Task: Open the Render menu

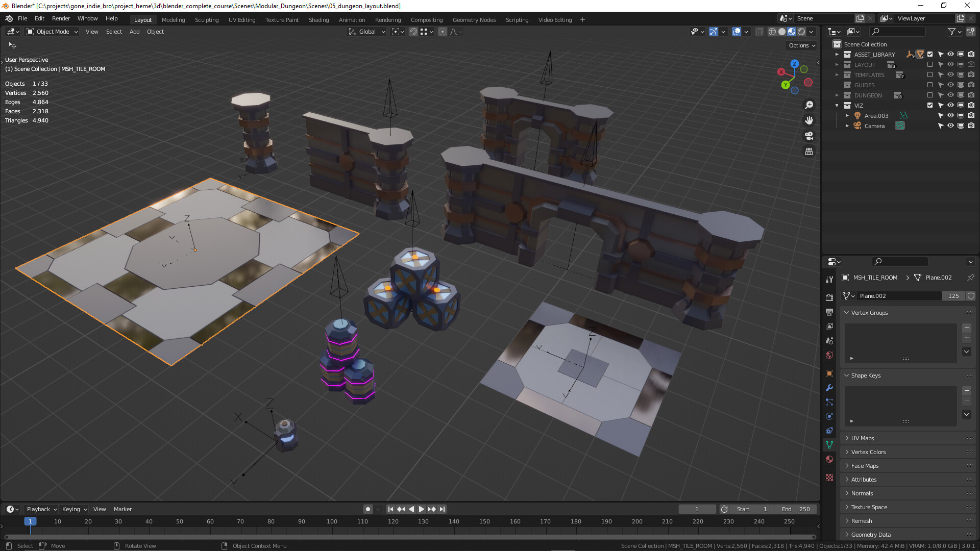Action: 61,18
